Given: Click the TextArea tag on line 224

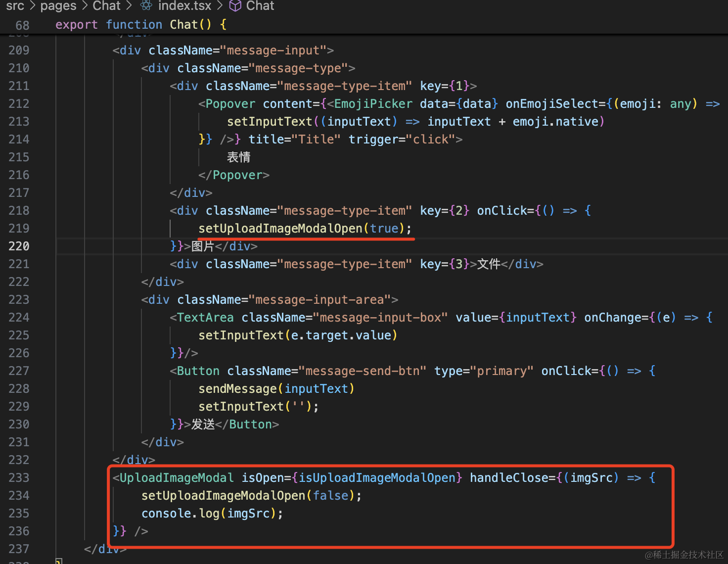Looking at the screenshot, I should click(205, 318).
